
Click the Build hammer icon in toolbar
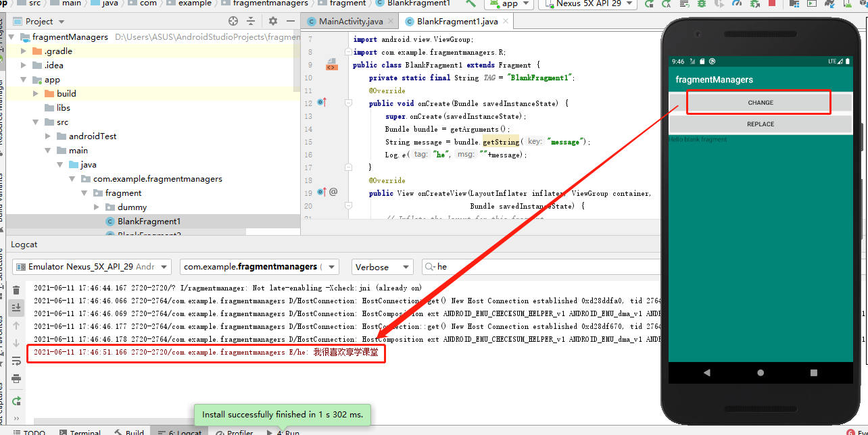pyautogui.click(x=472, y=3)
